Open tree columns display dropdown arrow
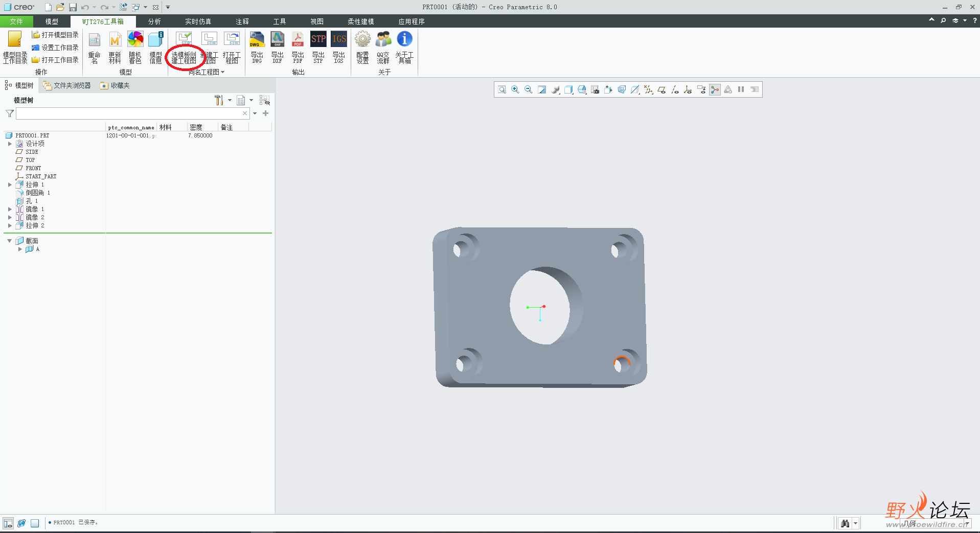 pos(251,100)
